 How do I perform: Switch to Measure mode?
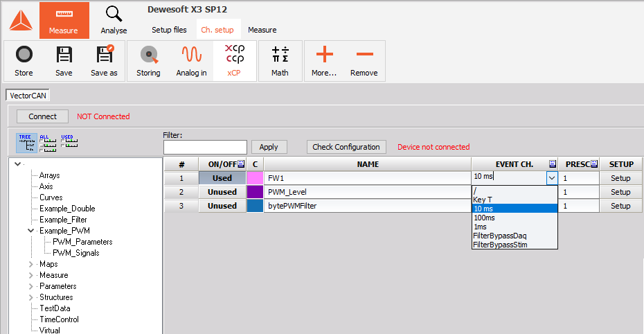pyautogui.click(x=64, y=21)
